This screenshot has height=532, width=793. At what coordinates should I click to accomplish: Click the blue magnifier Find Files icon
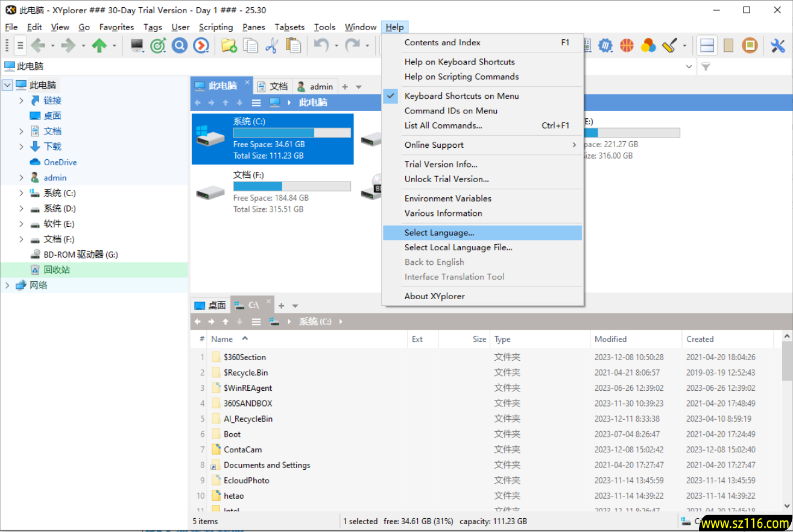coord(179,45)
